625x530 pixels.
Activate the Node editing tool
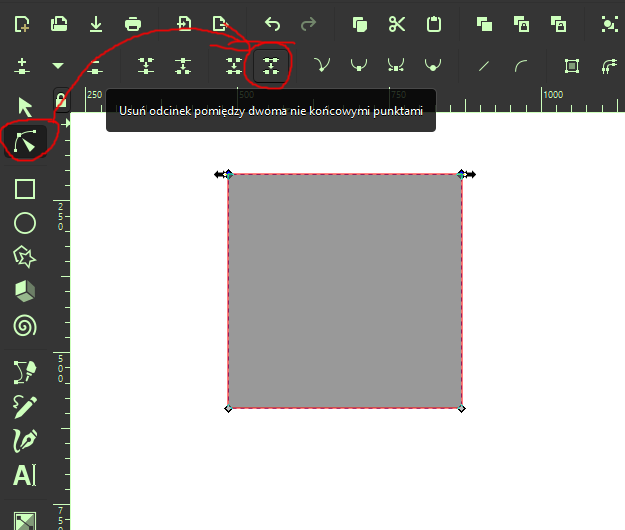click(25, 141)
